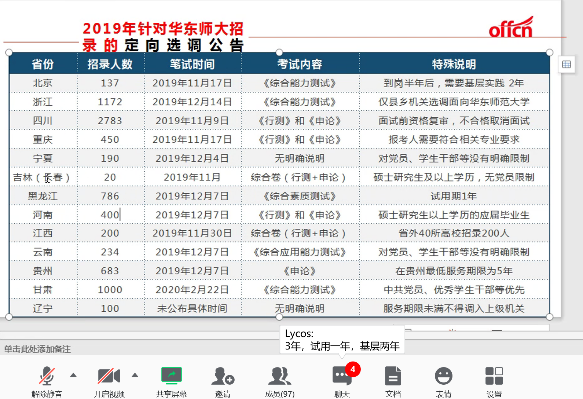Click the Lycos chat message popup
Viewport: 583px width, 399px height.
342,340
